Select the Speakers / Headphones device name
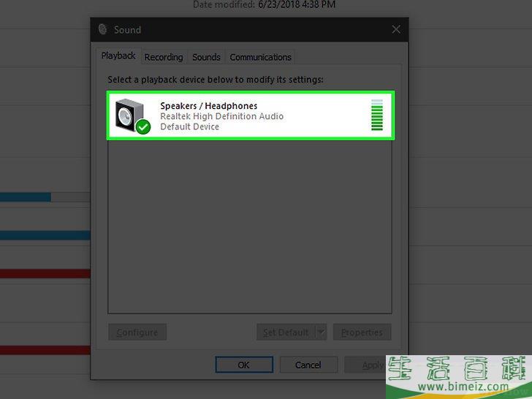 208,106
